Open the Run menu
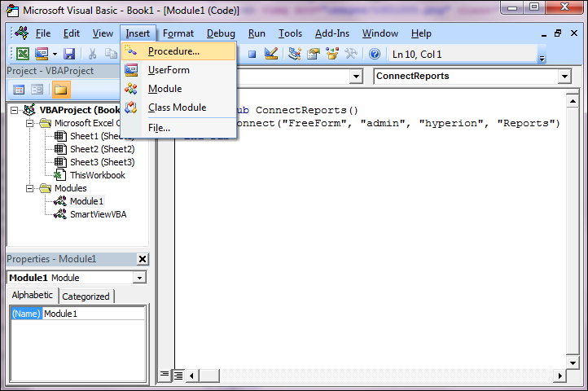Screen dimensions: 588x391 257,33
